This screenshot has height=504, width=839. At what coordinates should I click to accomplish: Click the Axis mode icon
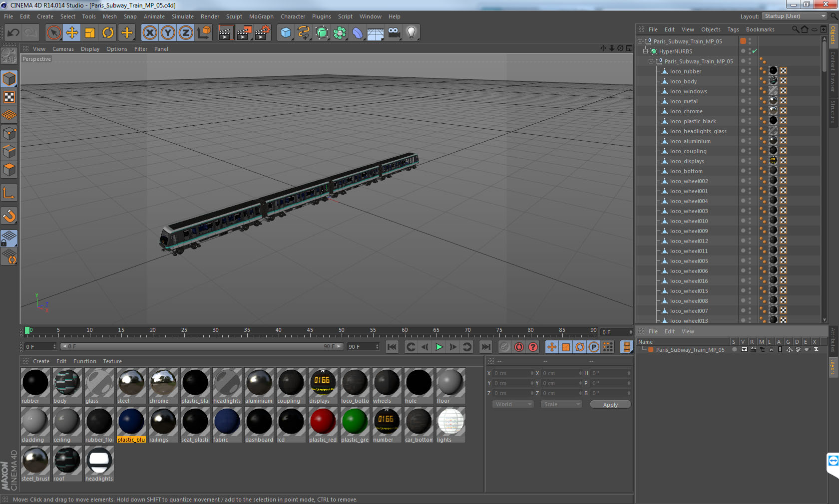(x=9, y=193)
